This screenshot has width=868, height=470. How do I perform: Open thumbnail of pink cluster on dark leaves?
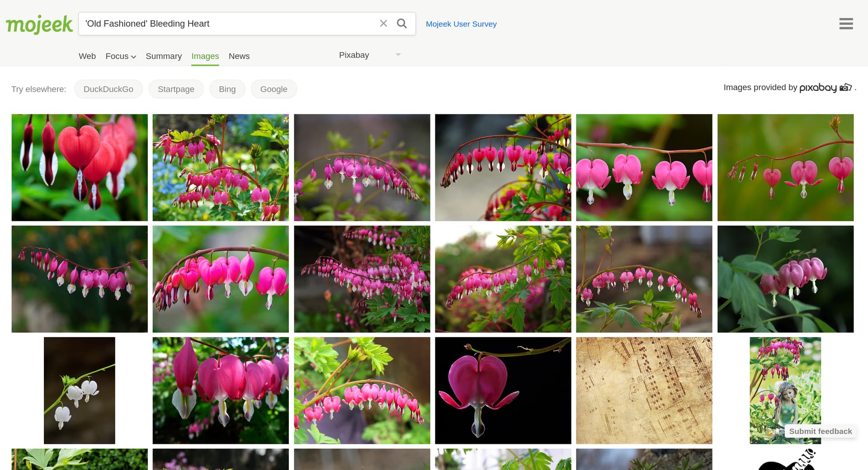coord(786,279)
